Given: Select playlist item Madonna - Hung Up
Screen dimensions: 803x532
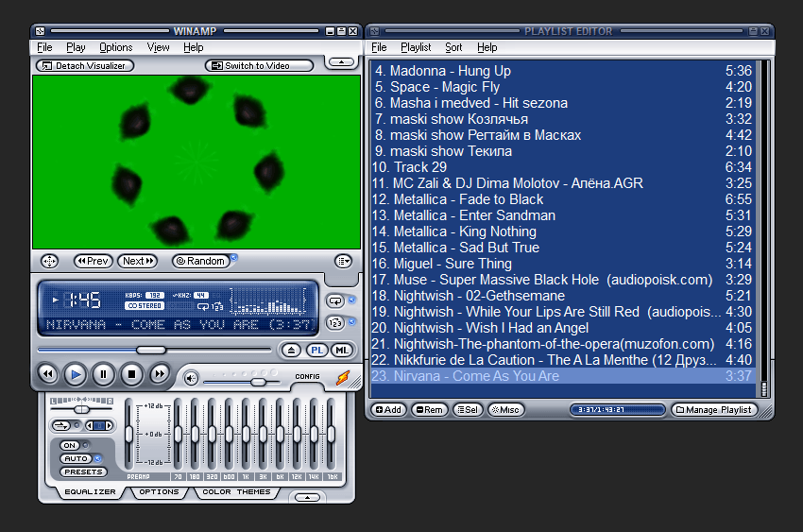Looking at the screenshot, I should pyautogui.click(x=563, y=71).
